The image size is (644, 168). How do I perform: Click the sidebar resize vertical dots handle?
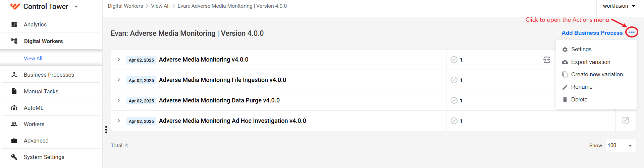pos(106,130)
